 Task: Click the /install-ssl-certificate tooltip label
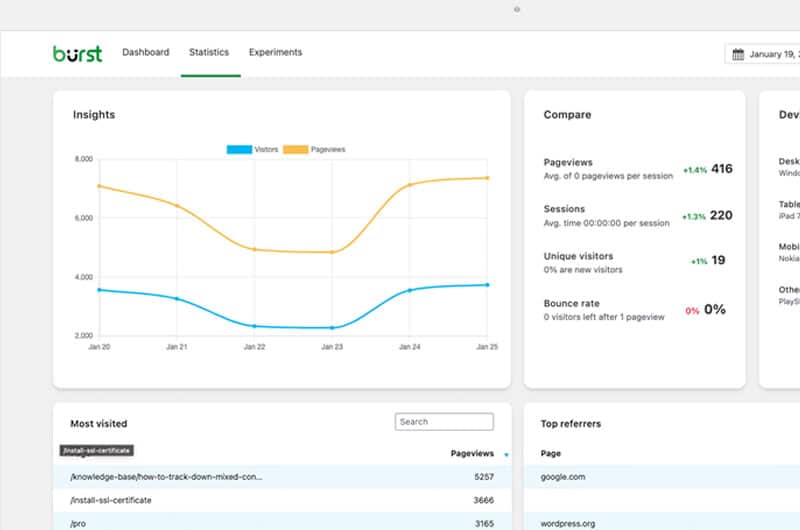pyautogui.click(x=96, y=450)
